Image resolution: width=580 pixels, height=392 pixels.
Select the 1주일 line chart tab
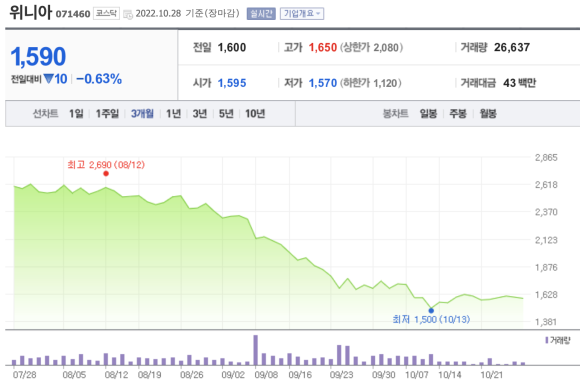click(x=107, y=114)
